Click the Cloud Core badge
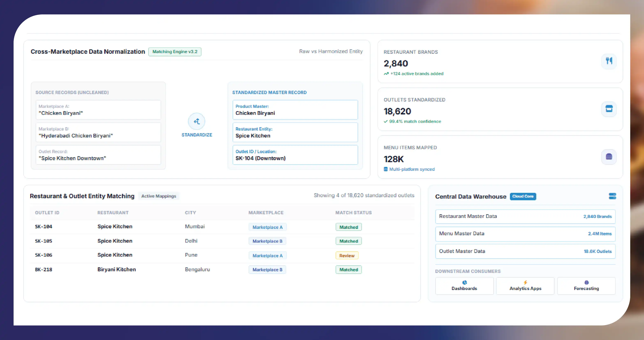 click(523, 196)
